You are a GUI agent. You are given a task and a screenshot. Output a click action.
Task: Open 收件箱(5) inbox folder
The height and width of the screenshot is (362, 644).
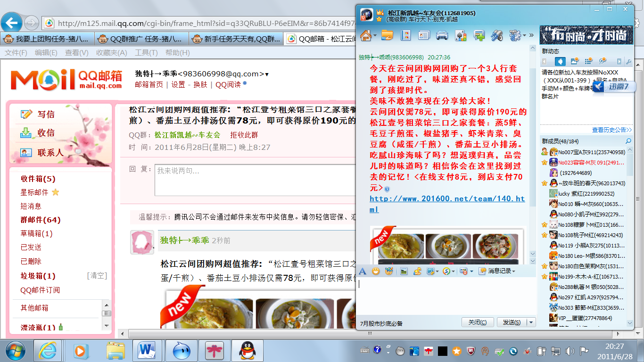tap(38, 179)
